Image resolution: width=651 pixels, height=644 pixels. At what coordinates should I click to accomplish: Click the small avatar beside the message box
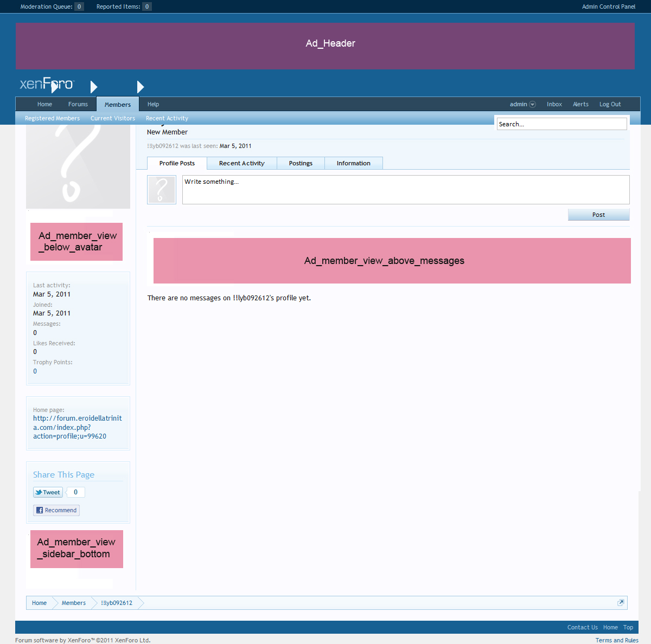point(162,190)
